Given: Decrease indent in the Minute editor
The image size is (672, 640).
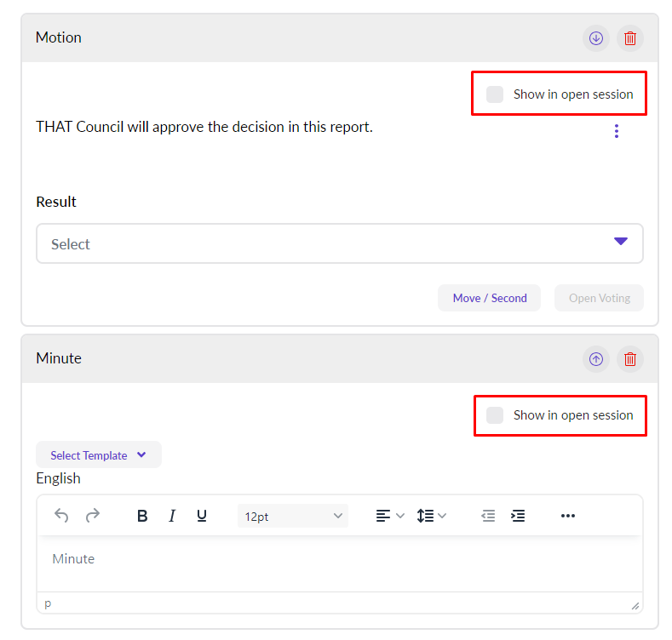Looking at the screenshot, I should (488, 516).
